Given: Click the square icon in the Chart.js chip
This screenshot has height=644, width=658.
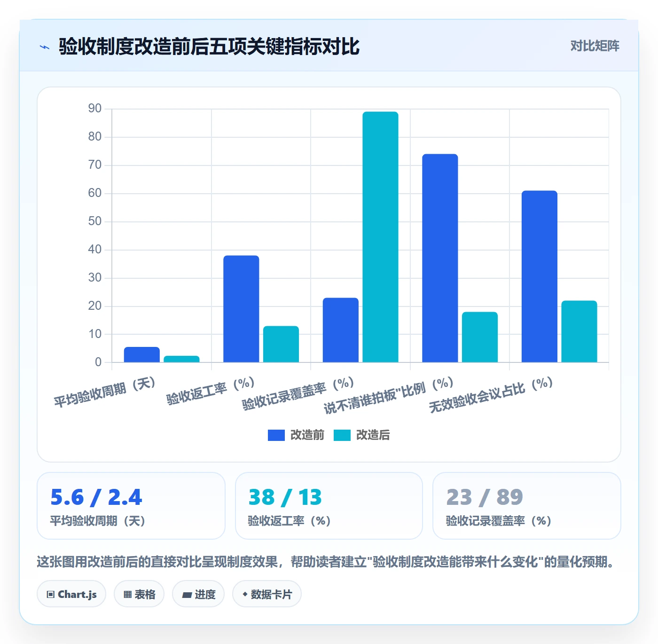Looking at the screenshot, I should point(51,595).
